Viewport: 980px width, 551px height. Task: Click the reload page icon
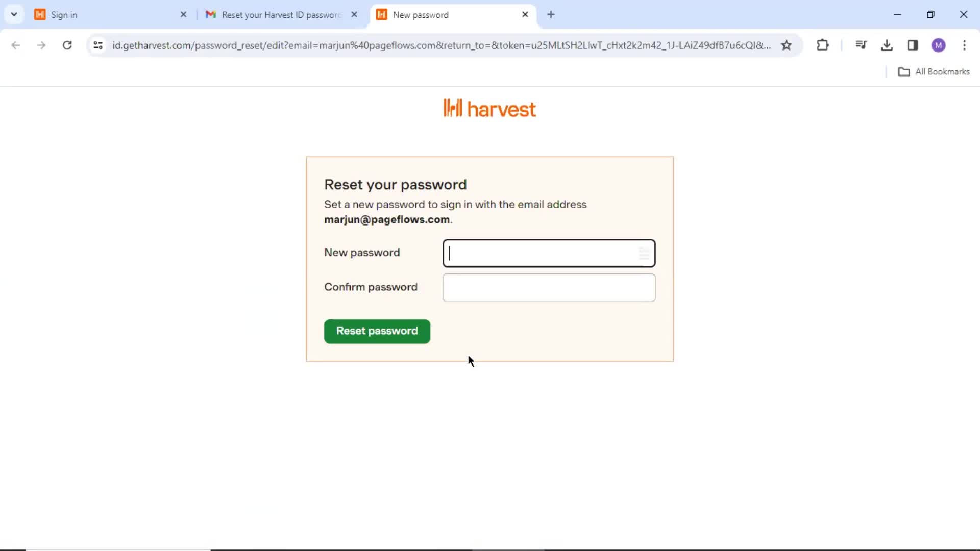[67, 45]
